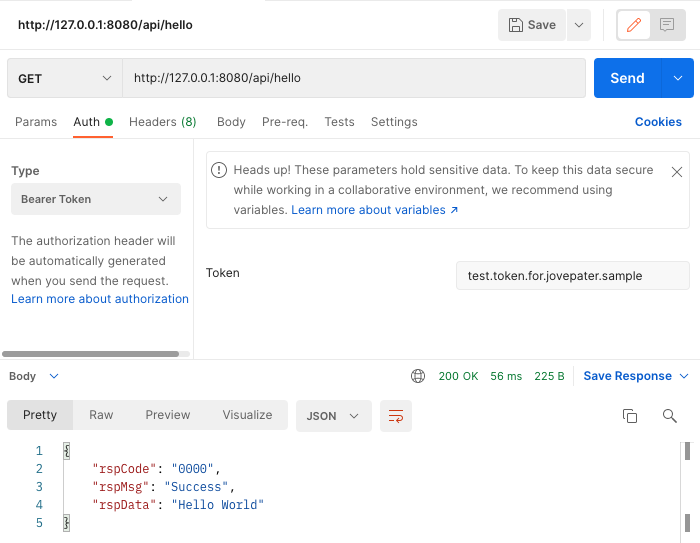Open the comments icon
The height and width of the screenshot is (543, 700).
[667, 25]
